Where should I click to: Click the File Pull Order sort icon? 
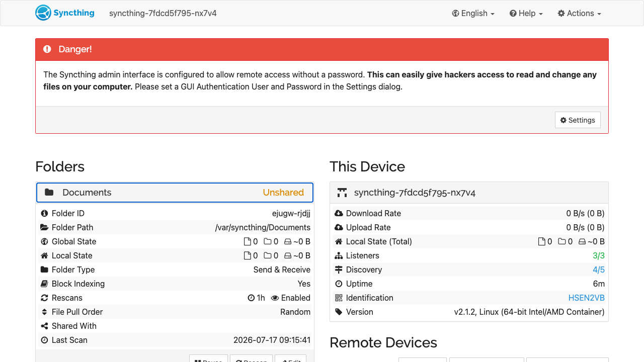click(44, 312)
